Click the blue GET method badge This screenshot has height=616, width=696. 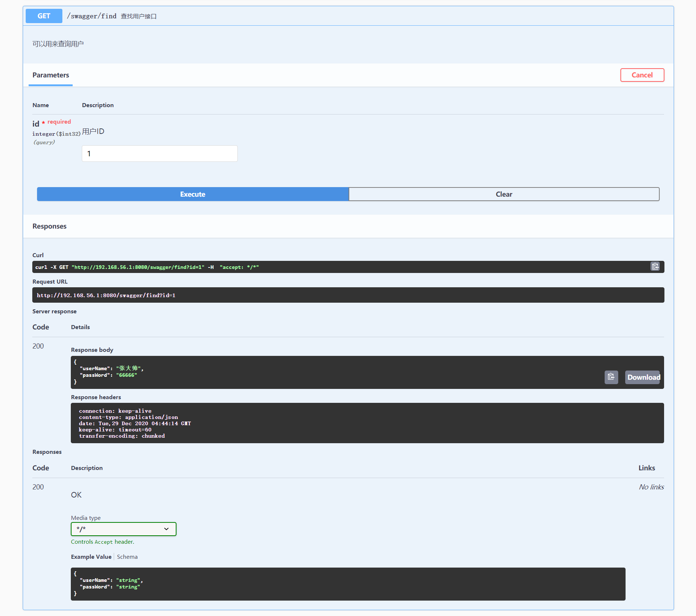coord(44,16)
